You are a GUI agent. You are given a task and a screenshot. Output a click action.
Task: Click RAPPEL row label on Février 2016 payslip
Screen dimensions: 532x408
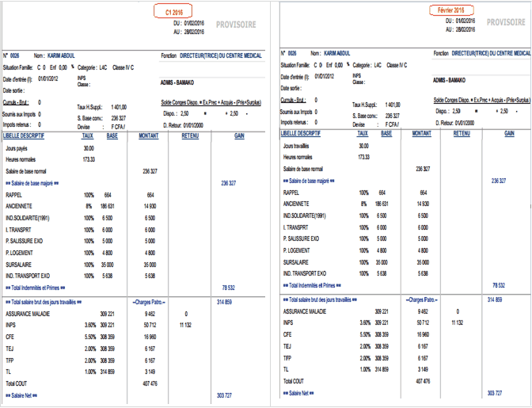point(291,193)
